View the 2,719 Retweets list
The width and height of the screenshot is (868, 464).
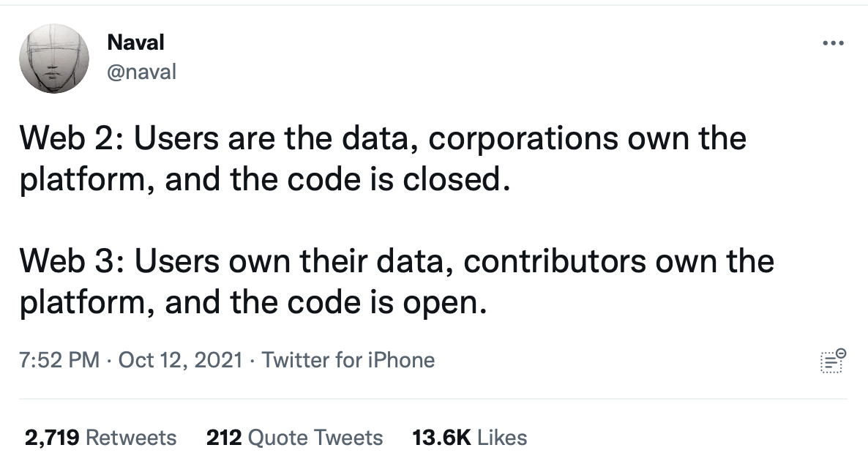(101, 438)
